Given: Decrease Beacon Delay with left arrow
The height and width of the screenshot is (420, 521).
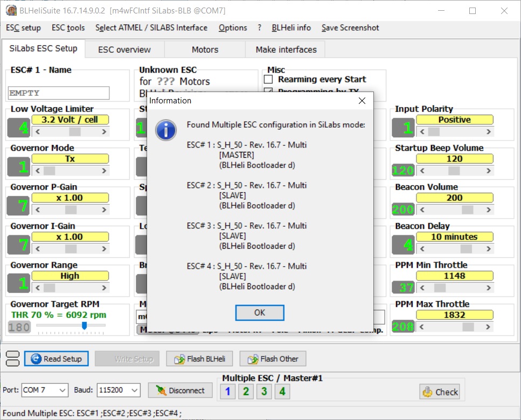Looking at the screenshot, I should click(x=422, y=249).
